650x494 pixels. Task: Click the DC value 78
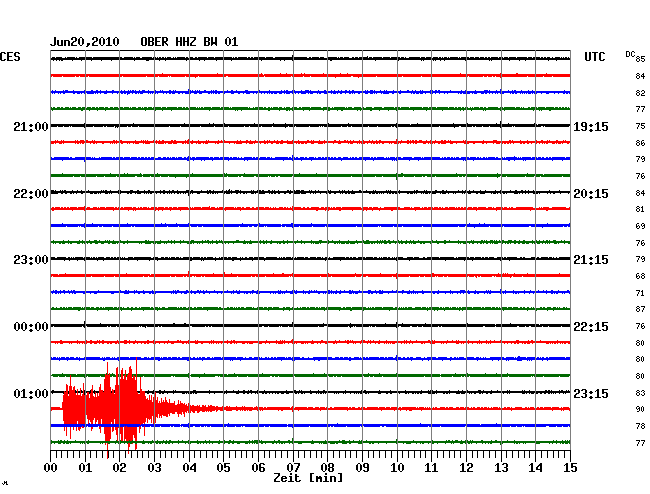[x=640, y=426]
